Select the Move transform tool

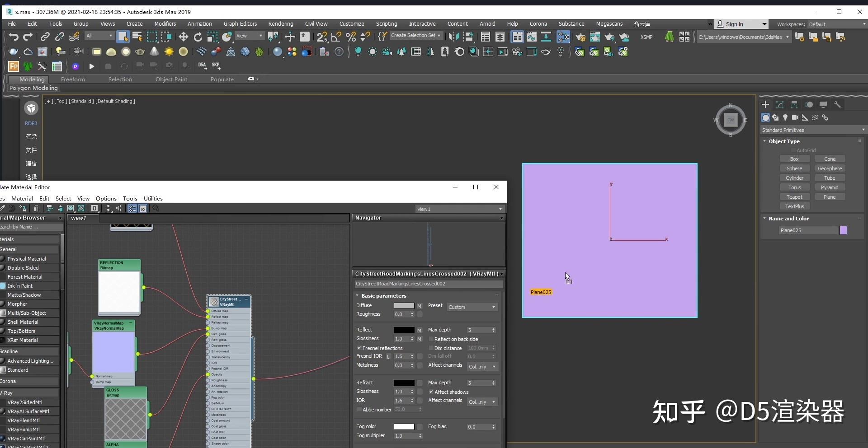183,37
